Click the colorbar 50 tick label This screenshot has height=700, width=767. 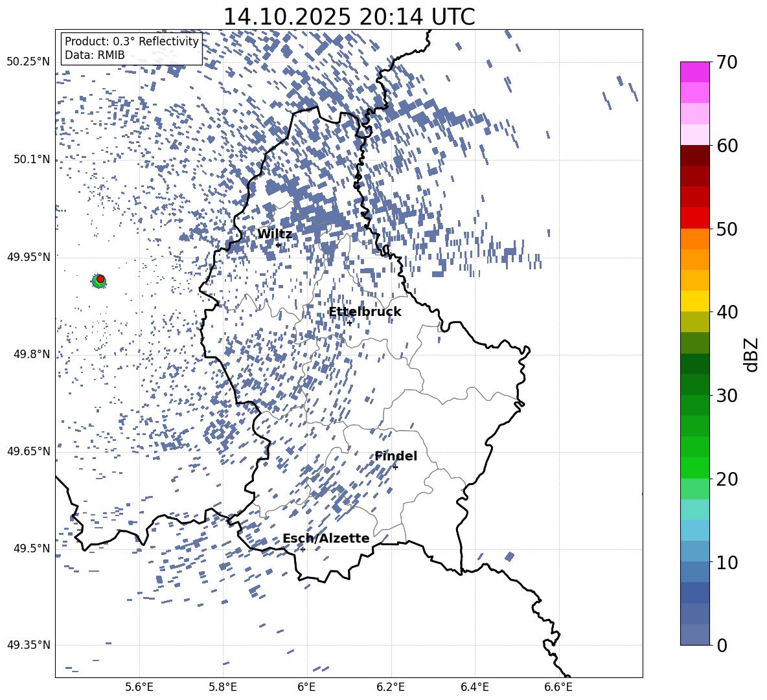pos(727,229)
